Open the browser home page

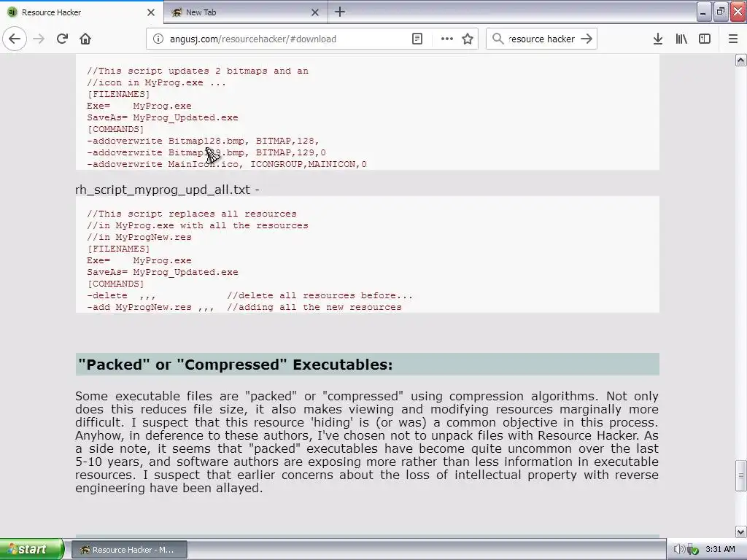click(x=85, y=39)
